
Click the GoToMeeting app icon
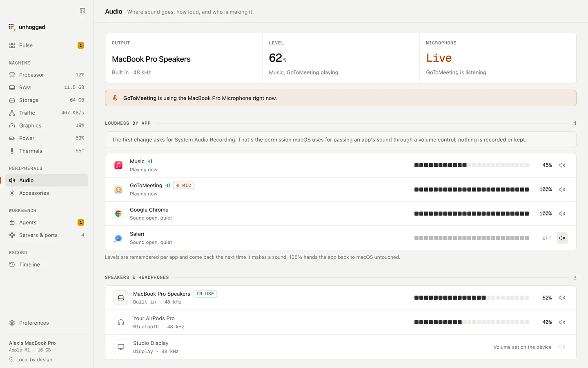click(118, 189)
